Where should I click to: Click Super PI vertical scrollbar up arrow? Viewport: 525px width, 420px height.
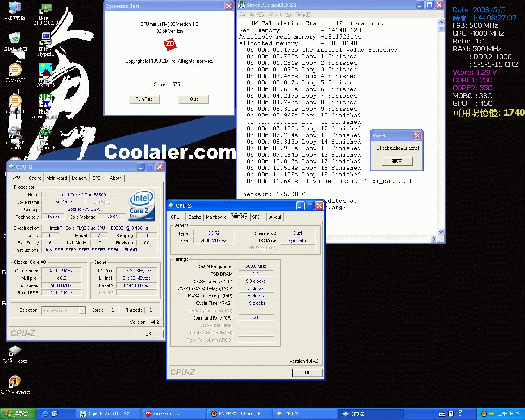(x=441, y=22)
